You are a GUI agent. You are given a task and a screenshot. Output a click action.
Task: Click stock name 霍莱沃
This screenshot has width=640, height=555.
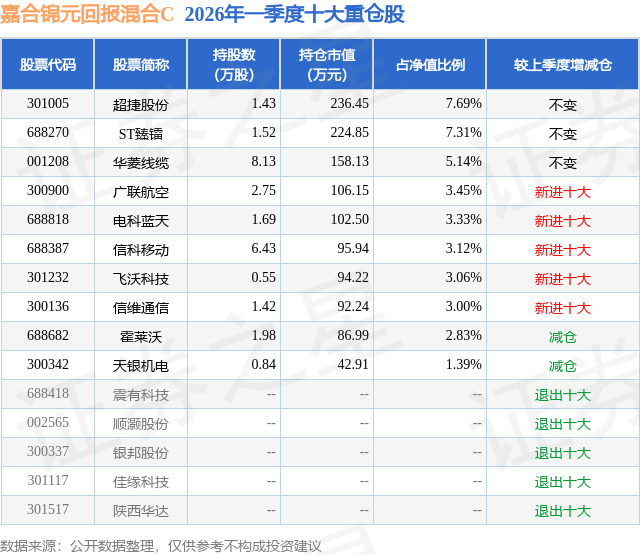click(141, 337)
